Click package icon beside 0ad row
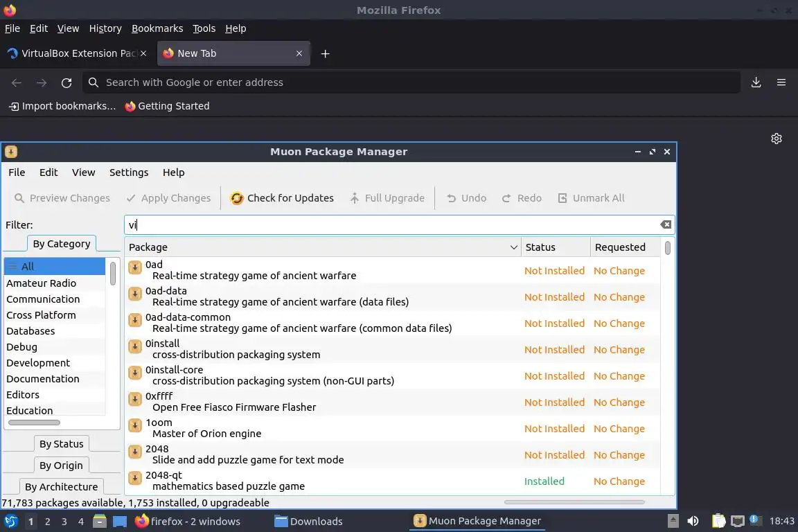798x532 pixels. 135,267
